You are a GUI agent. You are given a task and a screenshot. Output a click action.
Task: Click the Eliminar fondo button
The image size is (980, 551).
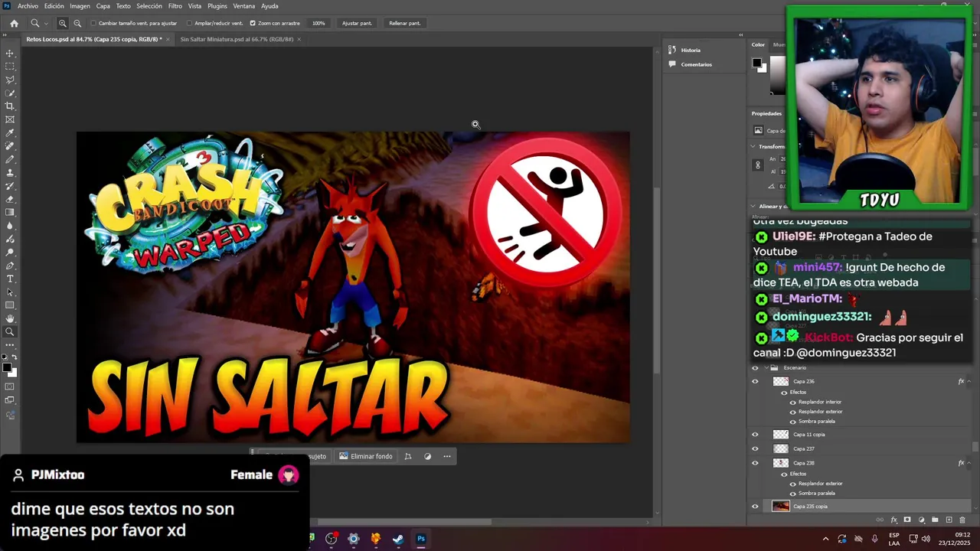[365, 456]
